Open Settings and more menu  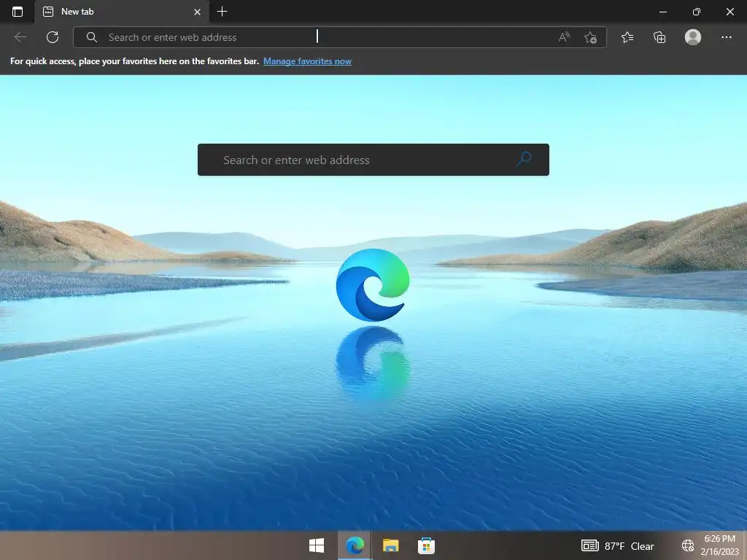[x=726, y=37]
